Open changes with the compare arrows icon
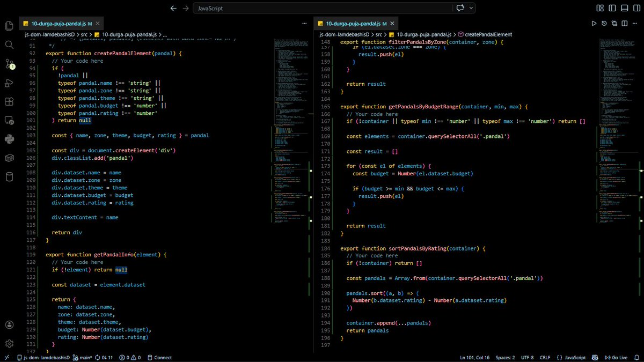644x362 pixels. [x=614, y=24]
